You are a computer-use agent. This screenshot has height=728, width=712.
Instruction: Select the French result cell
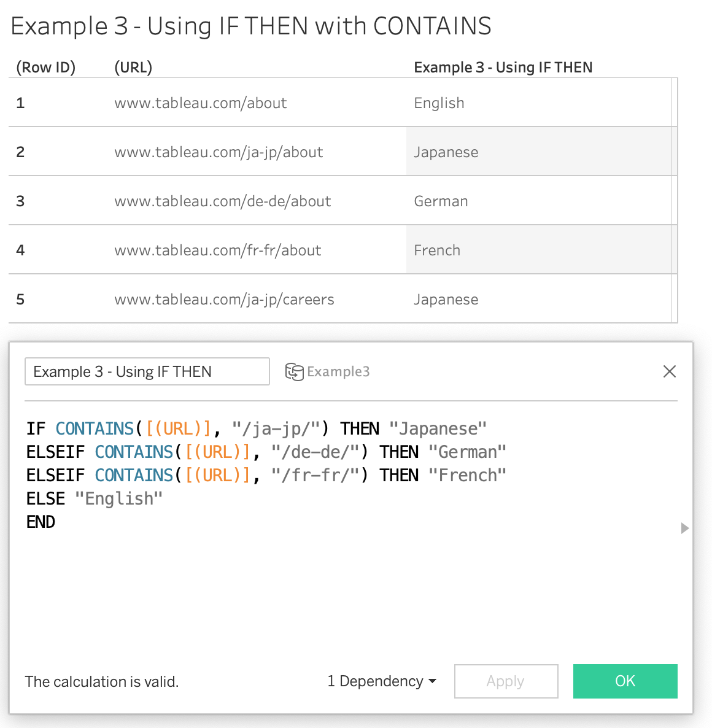[x=437, y=250]
